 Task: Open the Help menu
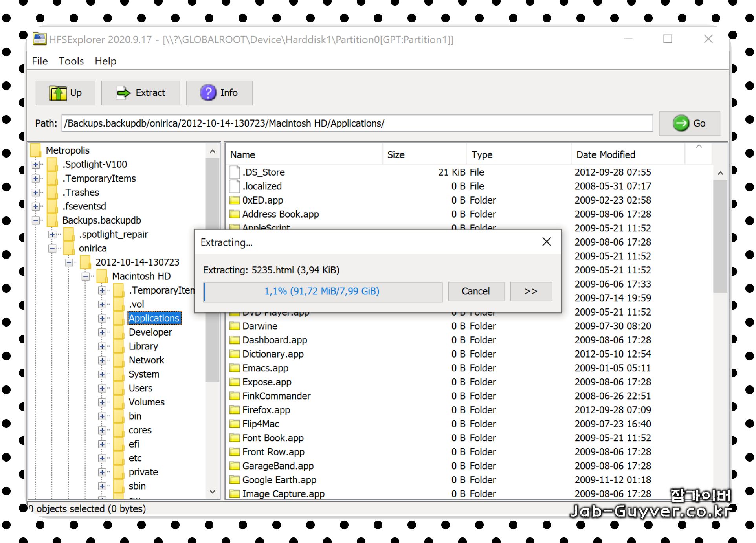tap(105, 61)
